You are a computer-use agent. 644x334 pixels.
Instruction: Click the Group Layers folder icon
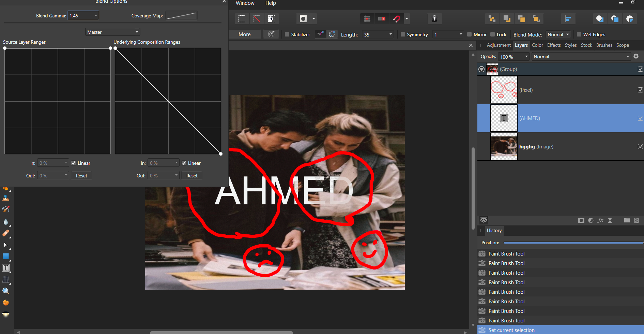(627, 220)
